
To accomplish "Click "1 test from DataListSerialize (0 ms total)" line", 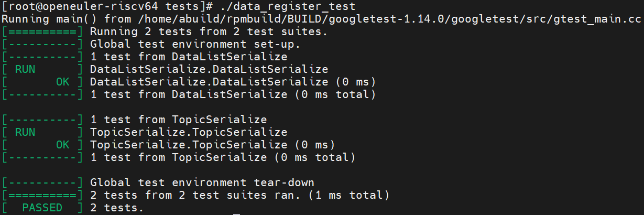I will pyautogui.click(x=233, y=94).
